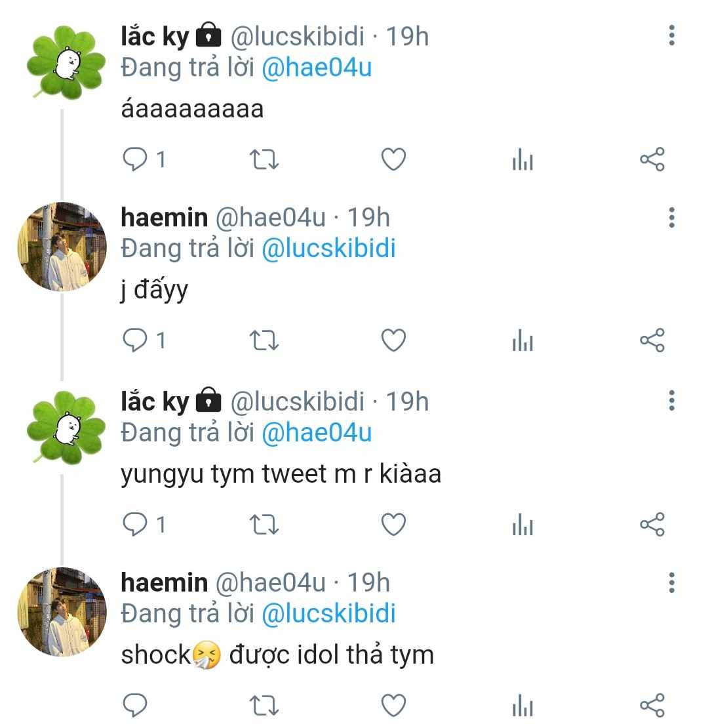The height and width of the screenshot is (728, 708).
Task: Retweet the "j đấyy" tweet
Action: click(265, 340)
